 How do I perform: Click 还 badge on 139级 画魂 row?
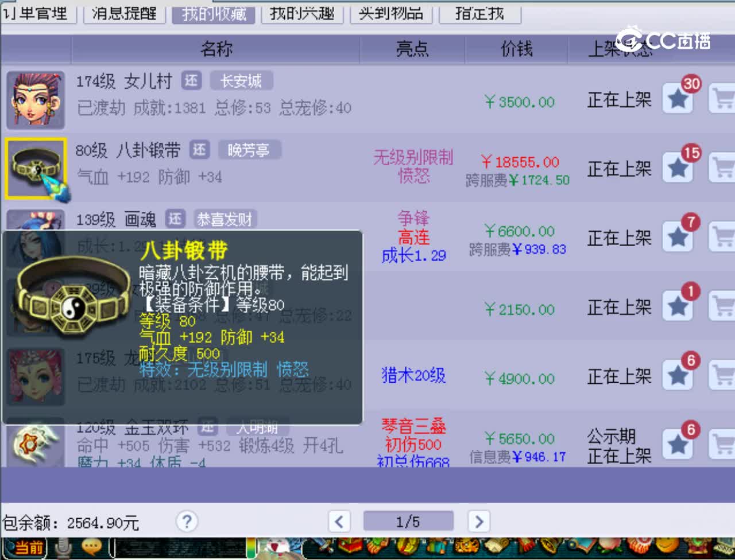(x=175, y=219)
